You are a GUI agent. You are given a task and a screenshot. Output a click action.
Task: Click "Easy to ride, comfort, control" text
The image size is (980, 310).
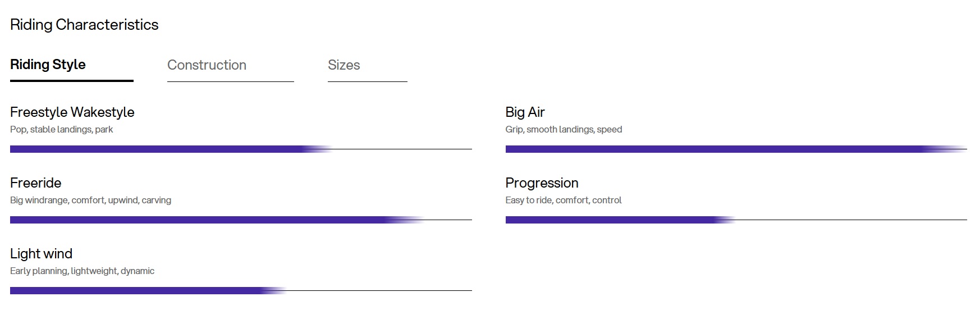564,200
